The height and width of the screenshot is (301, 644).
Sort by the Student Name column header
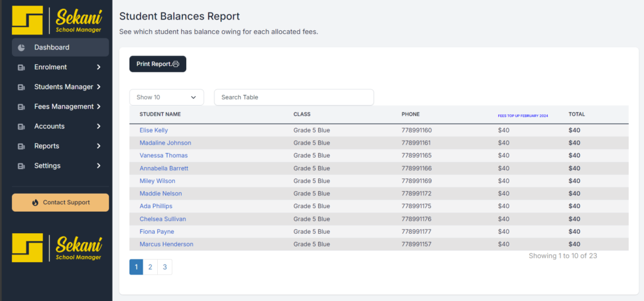click(x=160, y=114)
